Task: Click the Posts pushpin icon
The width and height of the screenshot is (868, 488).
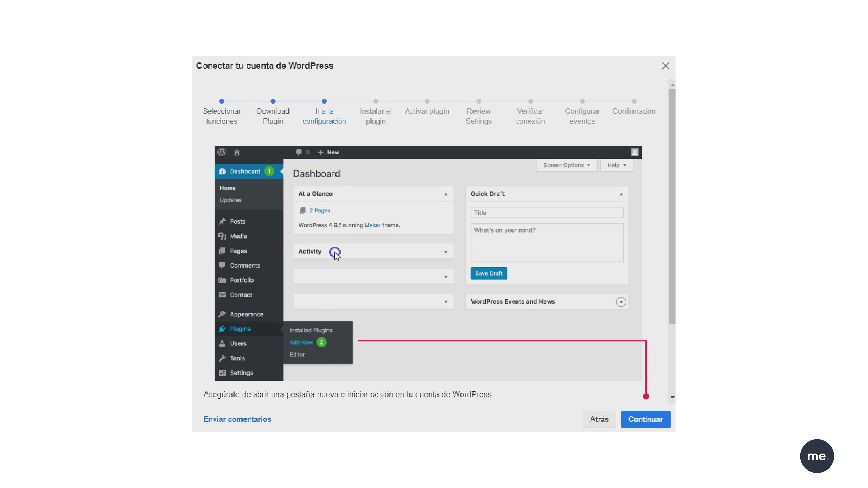Action: [222, 221]
